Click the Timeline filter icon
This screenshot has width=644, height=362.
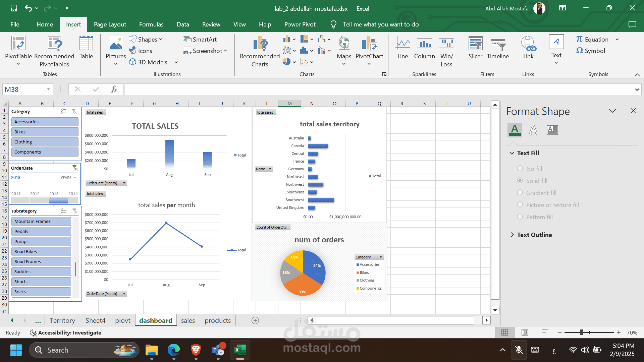(498, 44)
